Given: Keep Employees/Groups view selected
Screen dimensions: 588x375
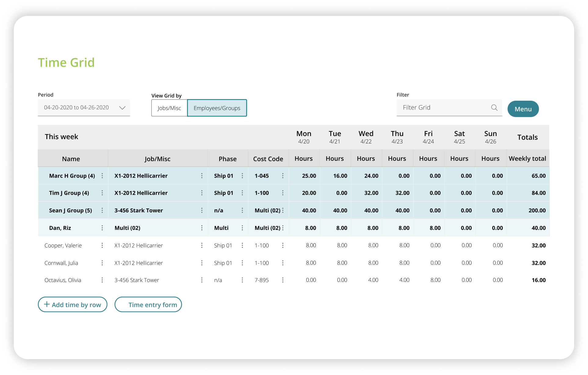Looking at the screenshot, I should click(x=217, y=108).
